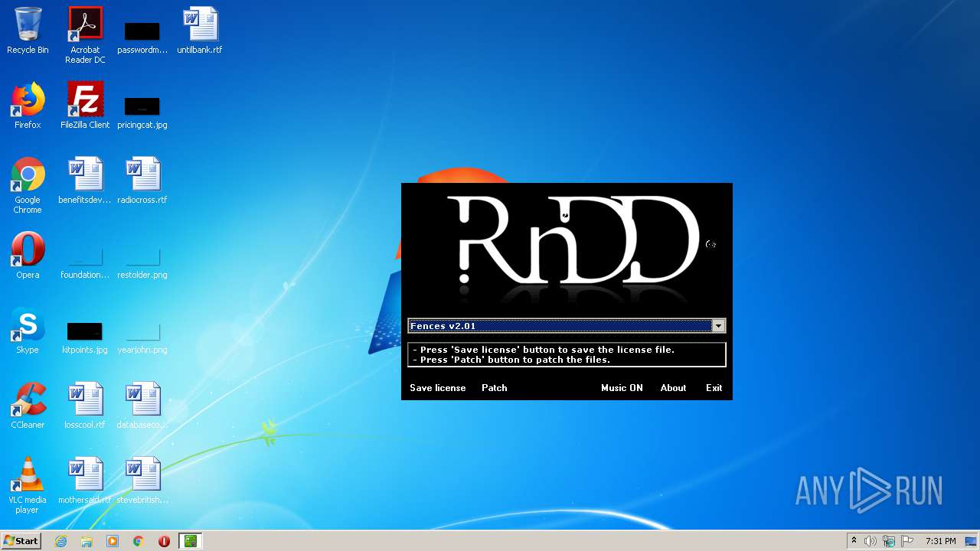Select losscool.rtf document icon
The height and width of the screenshot is (551, 980).
pyautogui.click(x=85, y=406)
